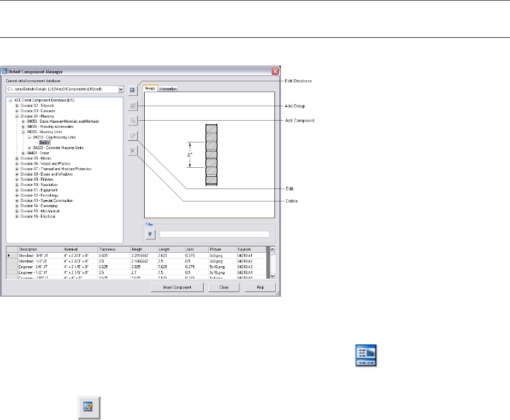
Task: Click the Detail Component Manager title bar icon
Action: (x=5, y=71)
